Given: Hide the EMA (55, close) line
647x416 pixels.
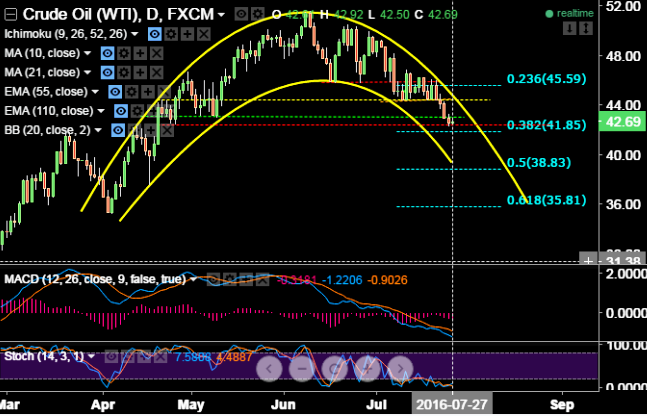Looking at the screenshot, I should click(115, 92).
